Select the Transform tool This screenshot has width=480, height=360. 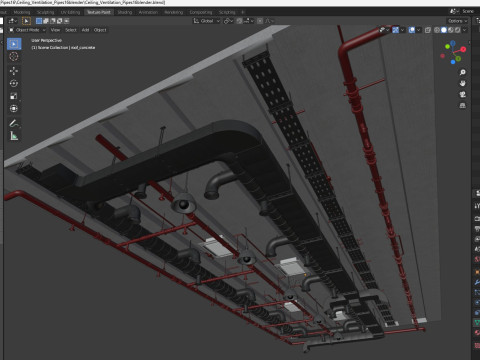[14, 109]
